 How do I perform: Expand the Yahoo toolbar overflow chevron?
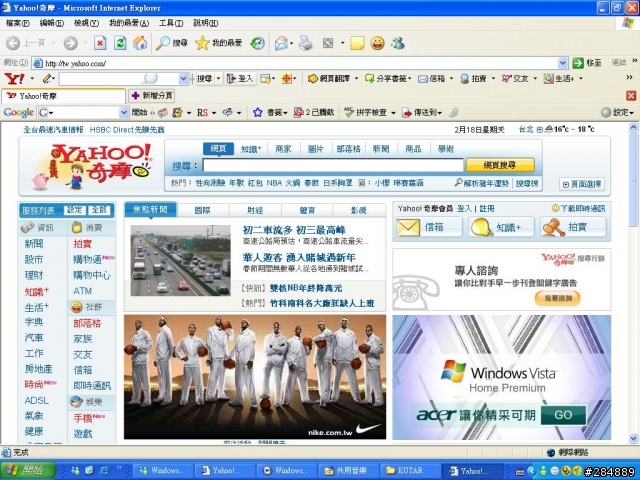coord(629,77)
